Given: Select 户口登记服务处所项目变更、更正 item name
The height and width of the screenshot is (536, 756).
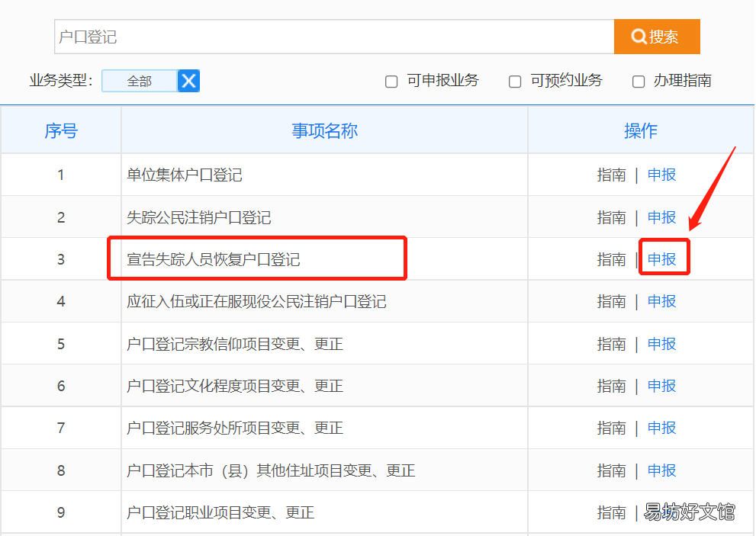Looking at the screenshot, I should (235, 428).
